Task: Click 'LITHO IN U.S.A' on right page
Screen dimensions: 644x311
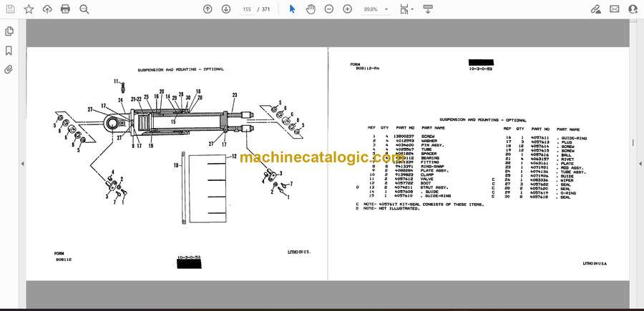Action: (595, 263)
